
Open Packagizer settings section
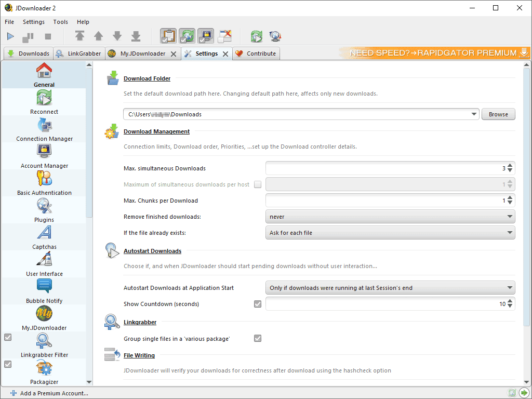tap(44, 372)
